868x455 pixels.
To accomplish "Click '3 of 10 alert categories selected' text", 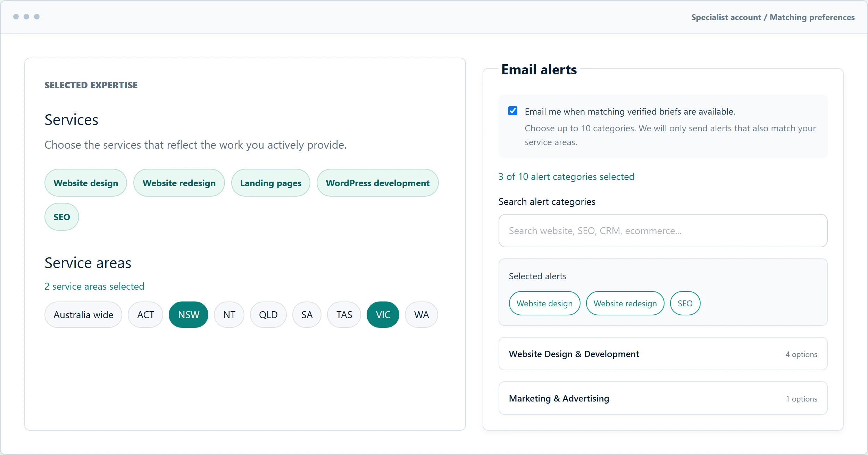I will (566, 177).
